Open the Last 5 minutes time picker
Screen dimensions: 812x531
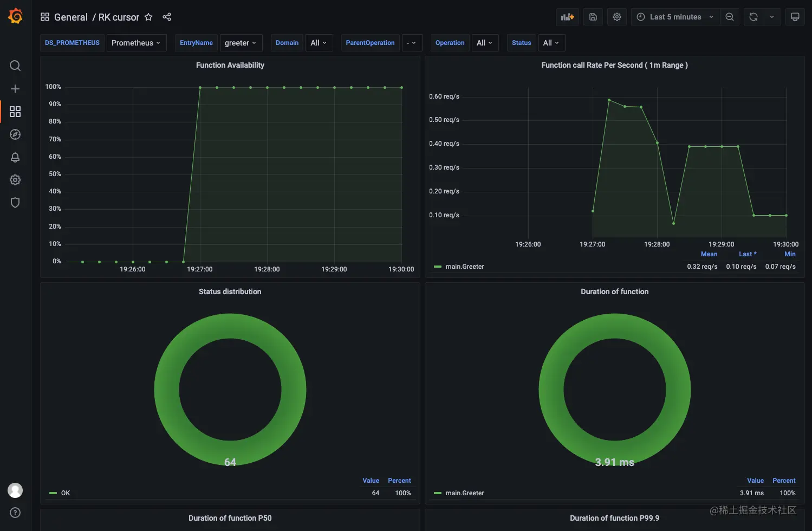[x=675, y=17]
